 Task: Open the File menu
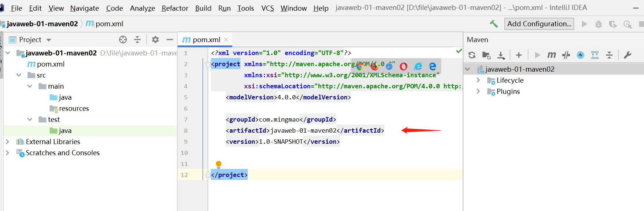(17, 8)
